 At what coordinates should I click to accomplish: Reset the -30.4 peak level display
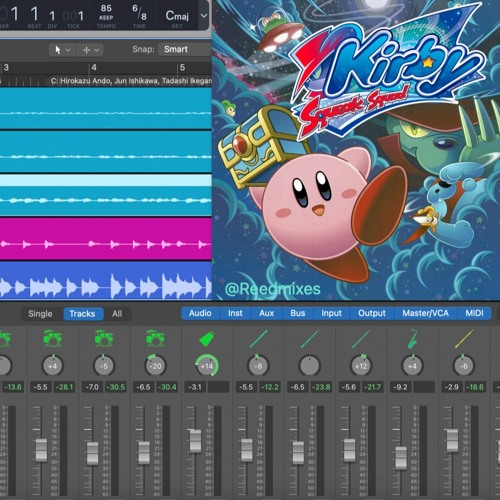click(x=167, y=387)
